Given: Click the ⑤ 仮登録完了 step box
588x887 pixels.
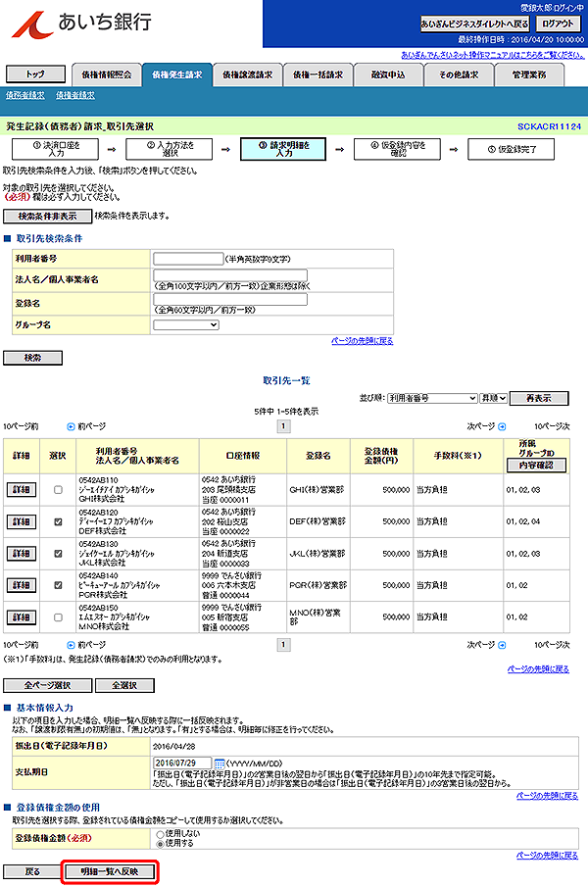Looking at the screenshot, I should point(512,149).
